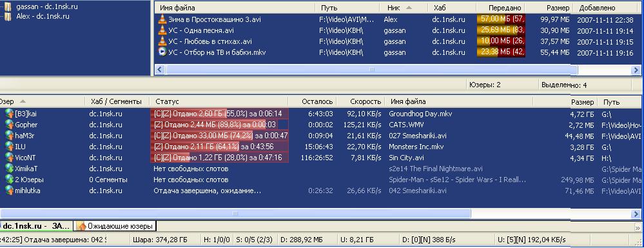Viewport: 644px width, 248px height.
Task: Click the Monsters Inc.mkv upload progress bar
Action: pyautogui.click(x=219, y=147)
